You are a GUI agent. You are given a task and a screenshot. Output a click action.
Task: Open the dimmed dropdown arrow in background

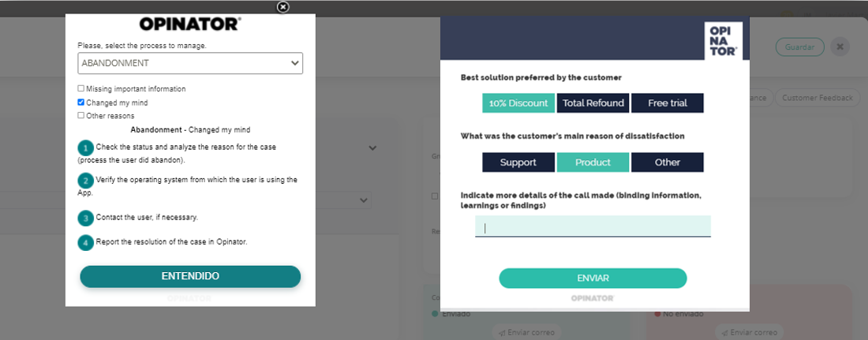[364, 200]
